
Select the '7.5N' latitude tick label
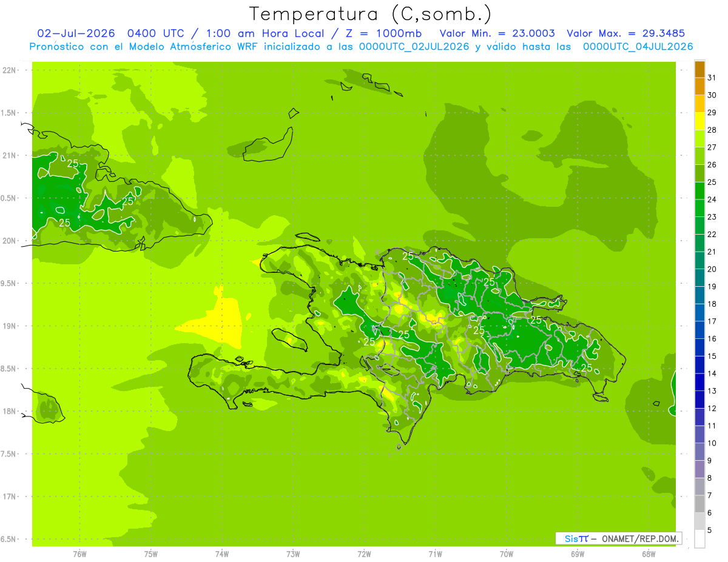tap(8, 454)
